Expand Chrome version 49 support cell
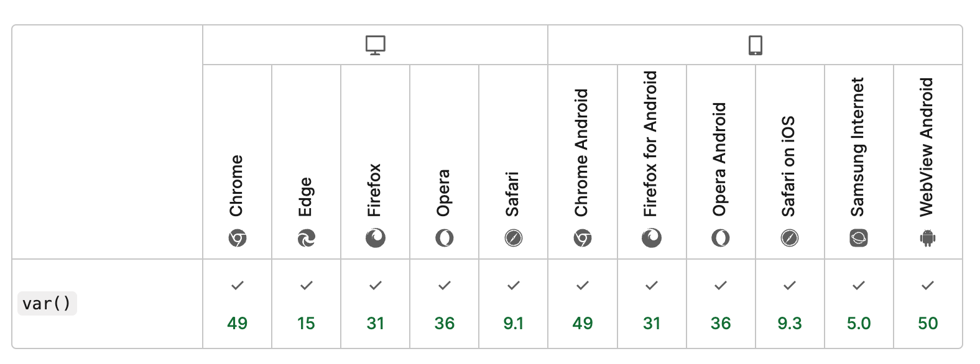 (237, 304)
